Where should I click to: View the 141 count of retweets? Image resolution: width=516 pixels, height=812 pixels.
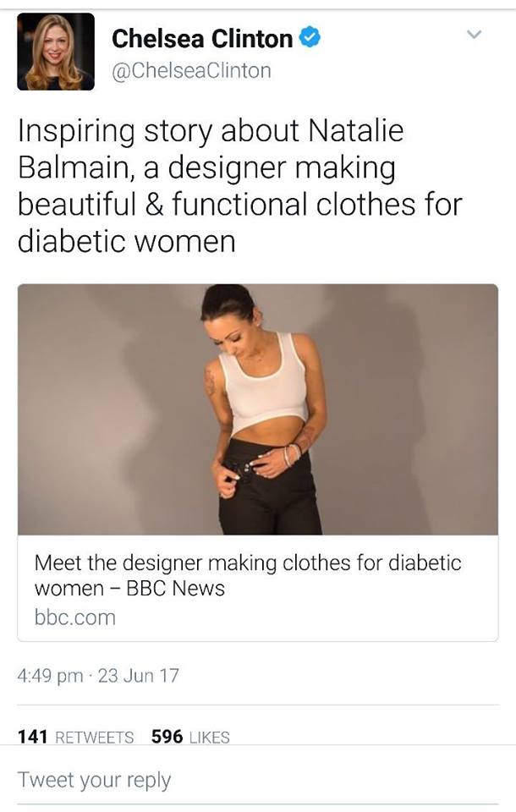33,736
